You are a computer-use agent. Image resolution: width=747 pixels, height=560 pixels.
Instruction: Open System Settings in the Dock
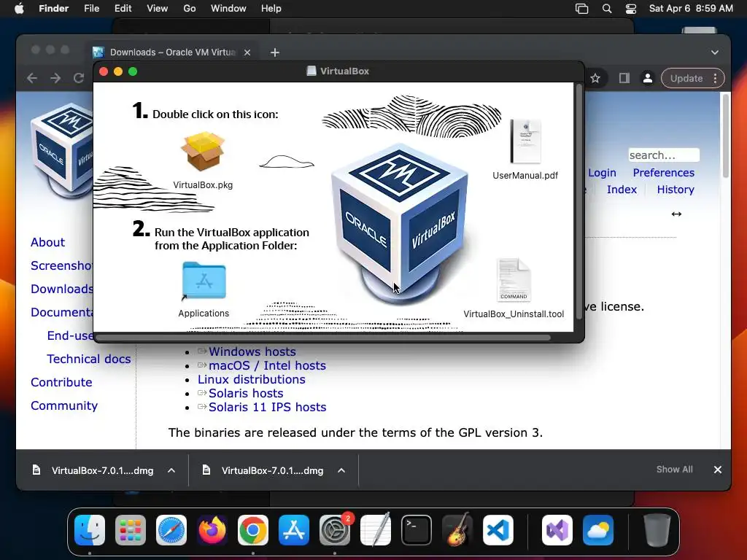(x=334, y=530)
